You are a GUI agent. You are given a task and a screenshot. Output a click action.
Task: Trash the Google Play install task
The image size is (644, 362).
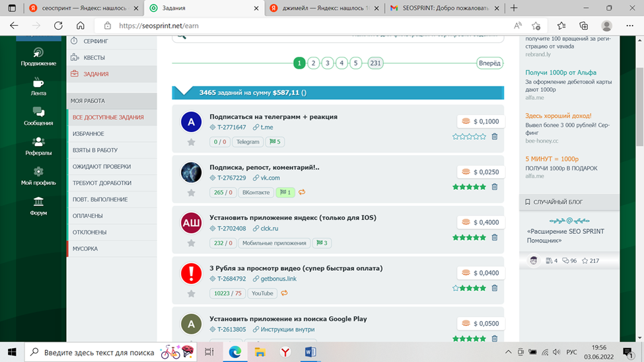[495, 339]
